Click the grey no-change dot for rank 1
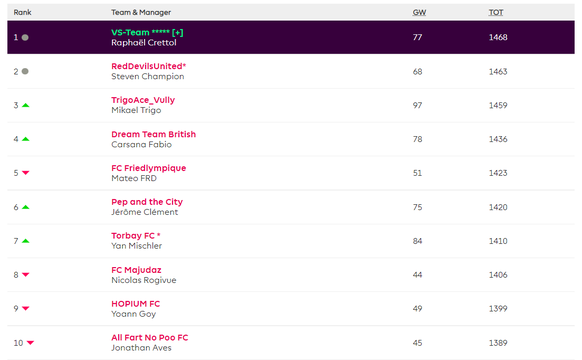 pos(25,37)
